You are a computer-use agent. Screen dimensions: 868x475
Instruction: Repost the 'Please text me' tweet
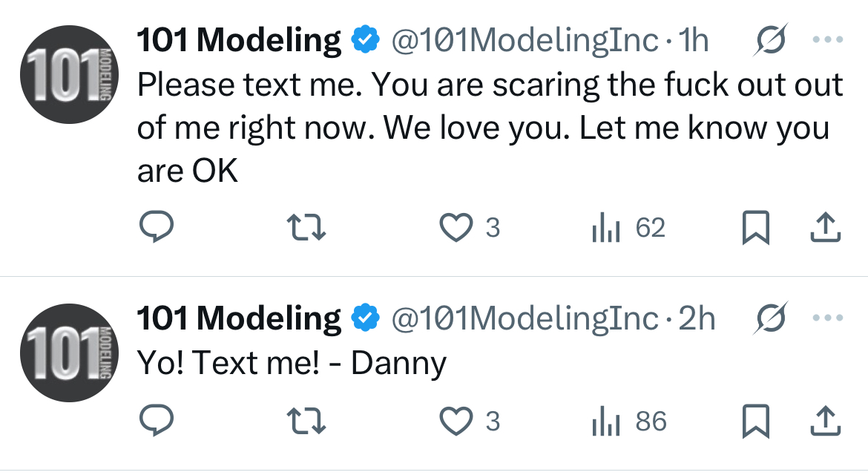(x=306, y=228)
